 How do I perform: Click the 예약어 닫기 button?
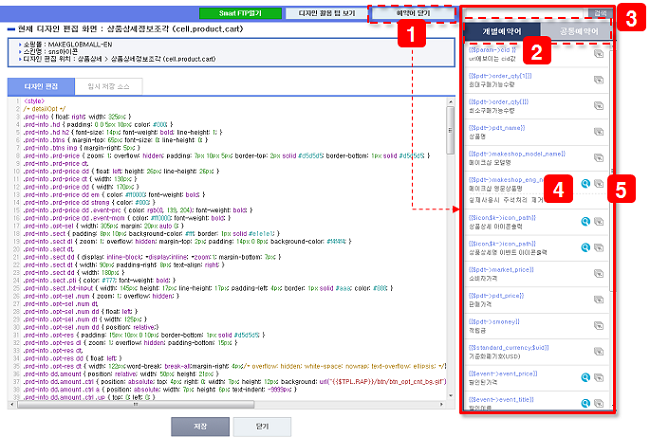(x=413, y=13)
